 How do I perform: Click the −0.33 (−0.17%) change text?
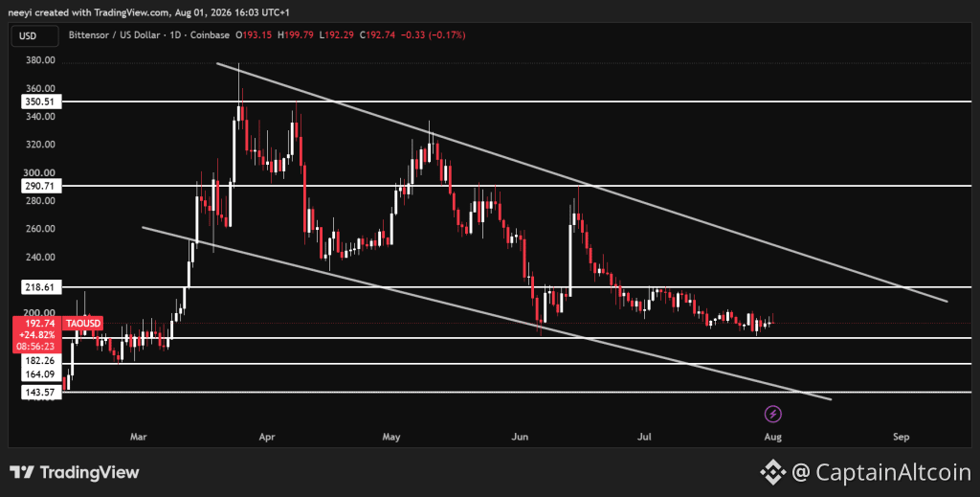434,35
